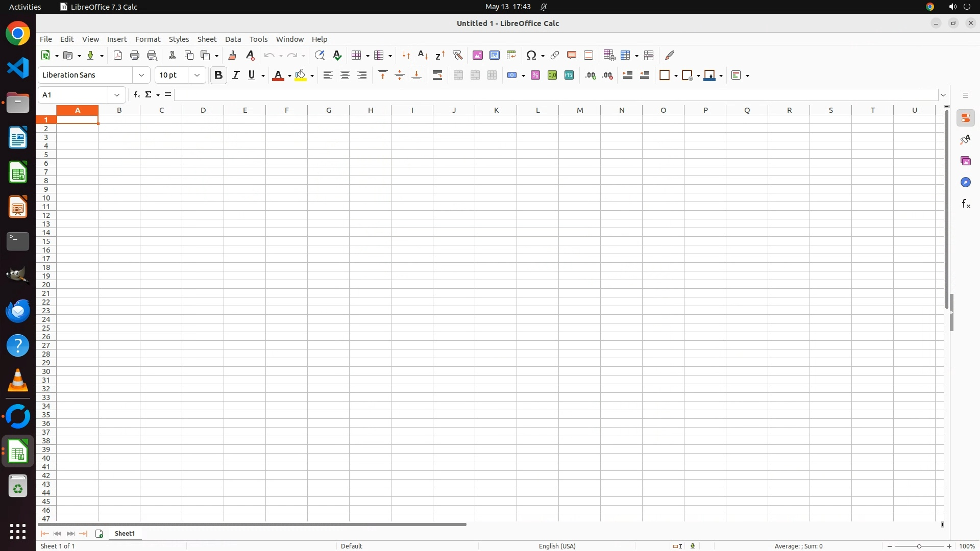This screenshot has height=551, width=980.
Task: Open the font size dropdown
Action: [197, 76]
